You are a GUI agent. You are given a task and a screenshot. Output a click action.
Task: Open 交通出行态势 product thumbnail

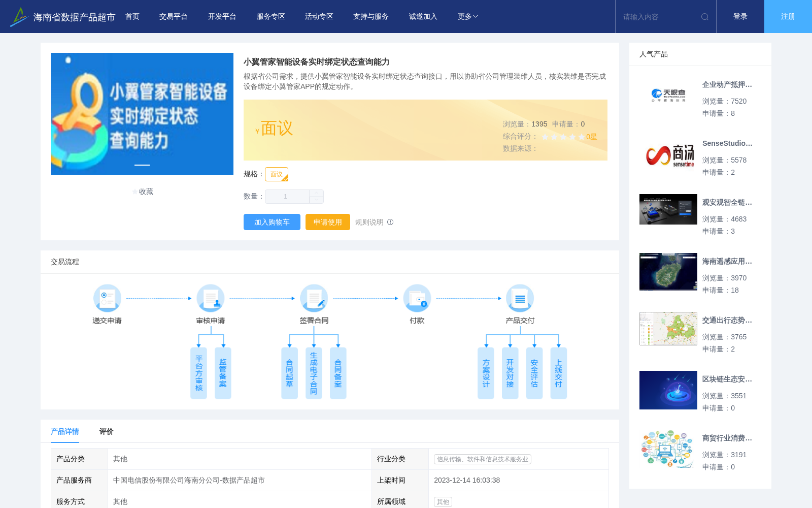(x=668, y=329)
